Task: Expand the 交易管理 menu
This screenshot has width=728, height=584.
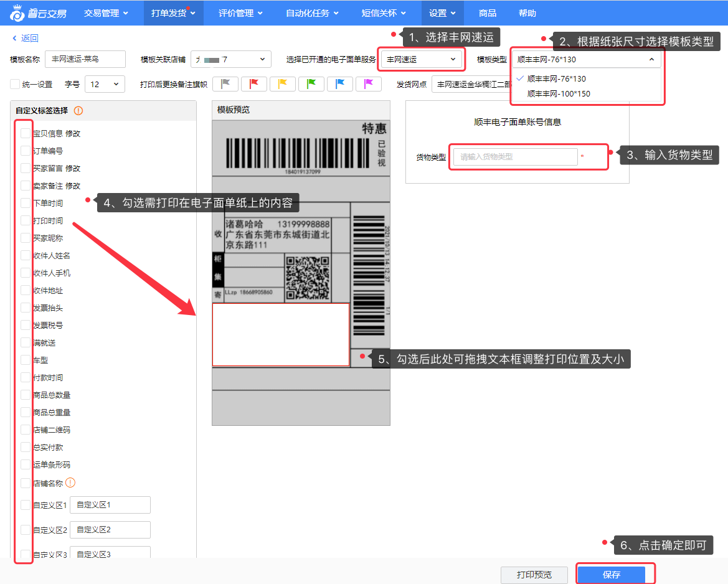Action: (x=106, y=13)
